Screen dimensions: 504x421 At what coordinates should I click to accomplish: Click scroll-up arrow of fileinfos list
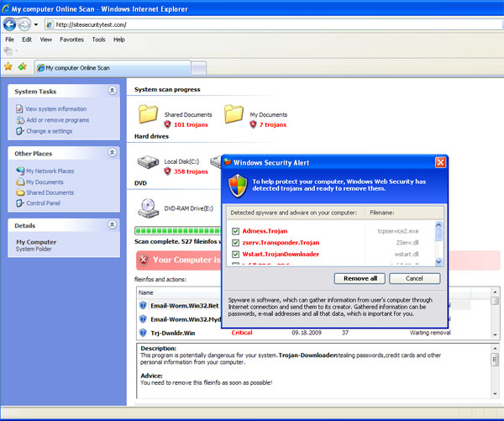click(x=495, y=292)
